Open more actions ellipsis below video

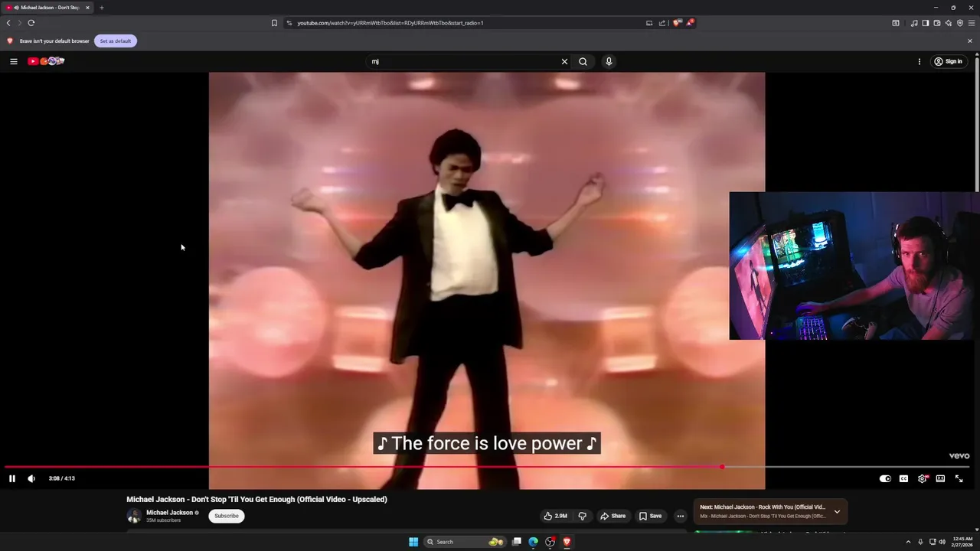click(x=680, y=516)
